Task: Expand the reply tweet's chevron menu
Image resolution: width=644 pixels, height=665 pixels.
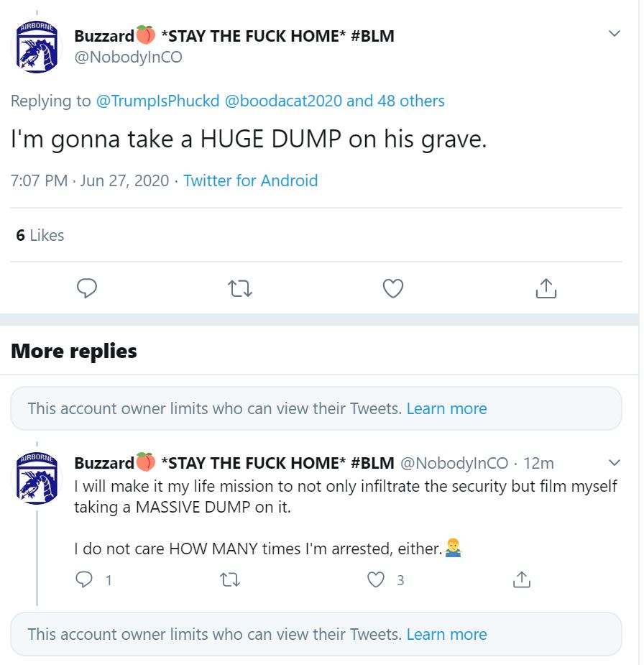Action: pyautogui.click(x=615, y=462)
